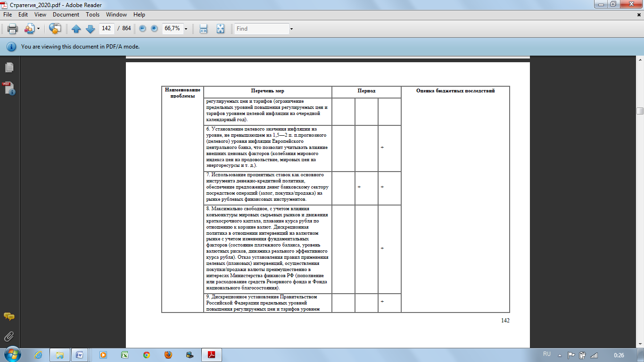
Task: Click the vertical scrollbar thumb
Action: [x=640, y=111]
